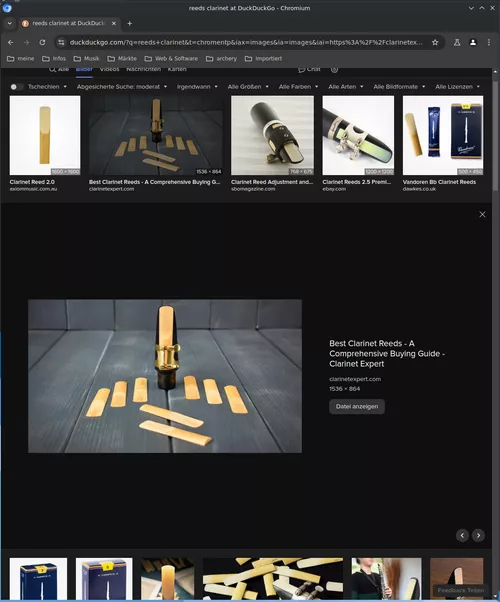Switch to the Bilder tab
Screen dimensions: 500x602
click(x=84, y=70)
